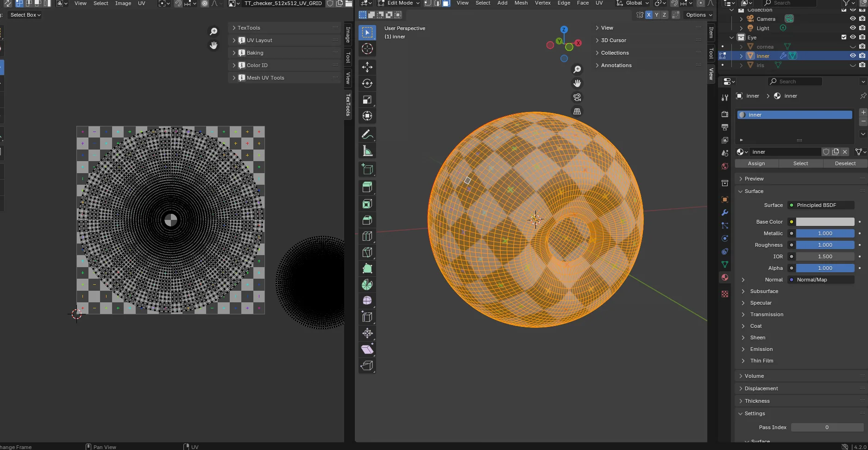Select the Annotate tool

367,134
